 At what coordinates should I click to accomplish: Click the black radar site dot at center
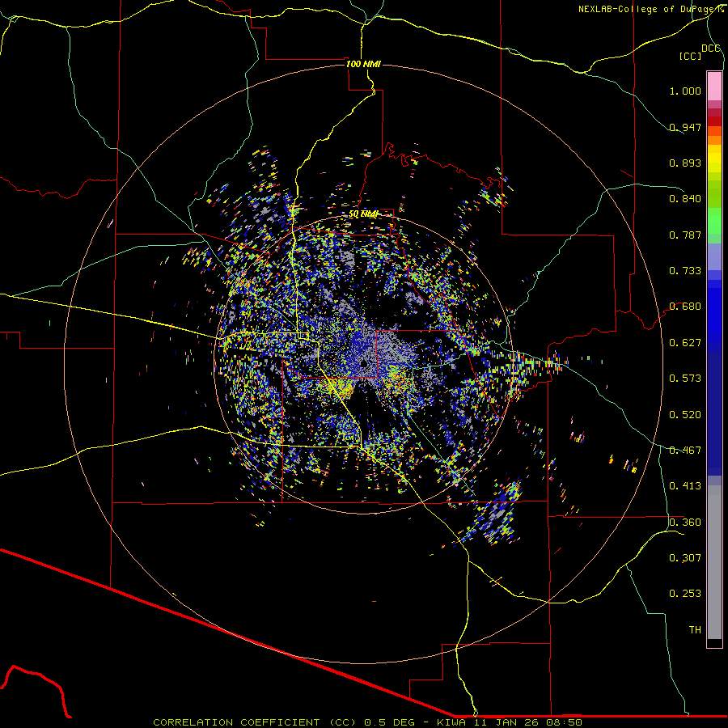click(363, 363)
